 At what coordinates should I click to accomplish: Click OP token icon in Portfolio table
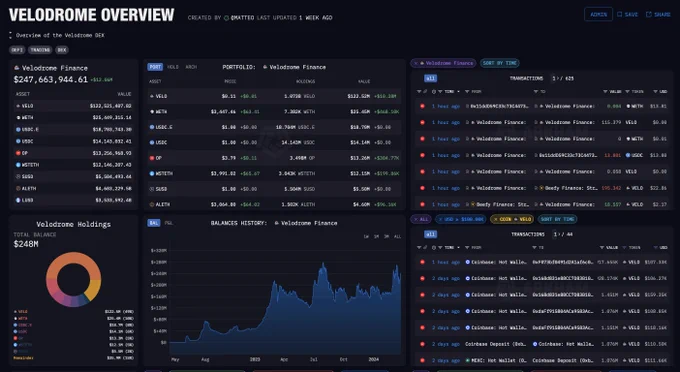(152, 158)
